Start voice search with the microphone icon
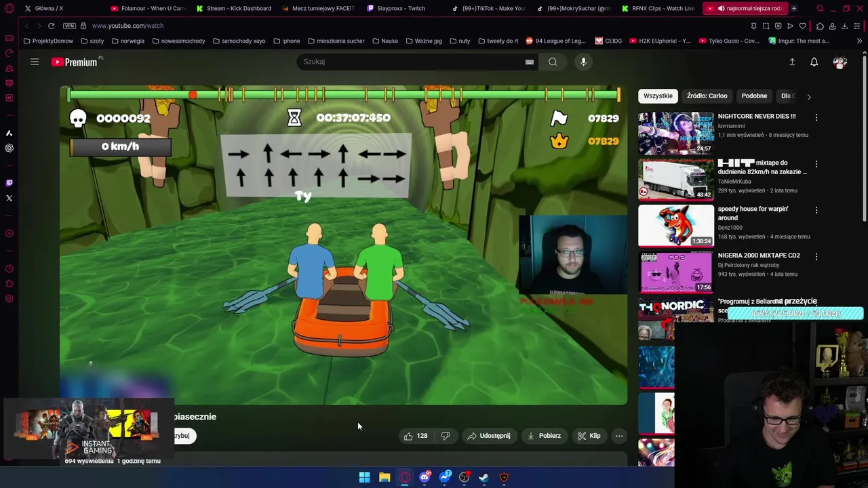This screenshot has width=868, height=488. pyautogui.click(x=583, y=62)
